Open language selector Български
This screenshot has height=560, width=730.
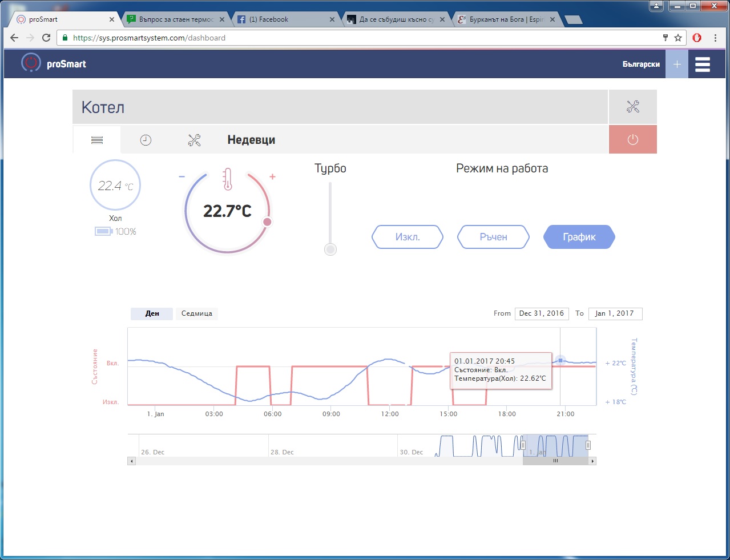coord(640,65)
